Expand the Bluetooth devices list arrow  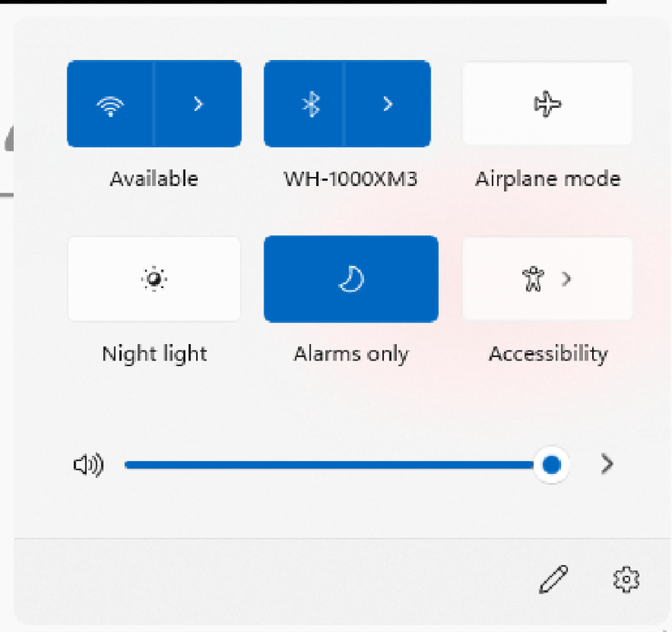387,105
